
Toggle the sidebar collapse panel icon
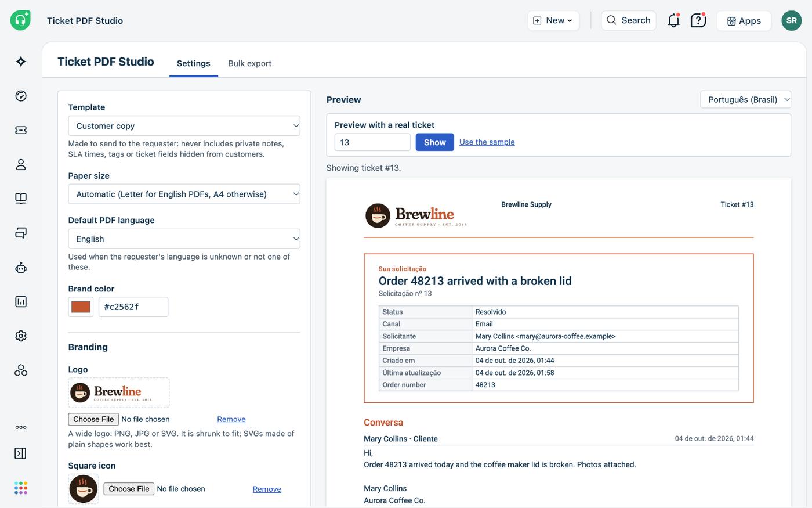tap(21, 453)
